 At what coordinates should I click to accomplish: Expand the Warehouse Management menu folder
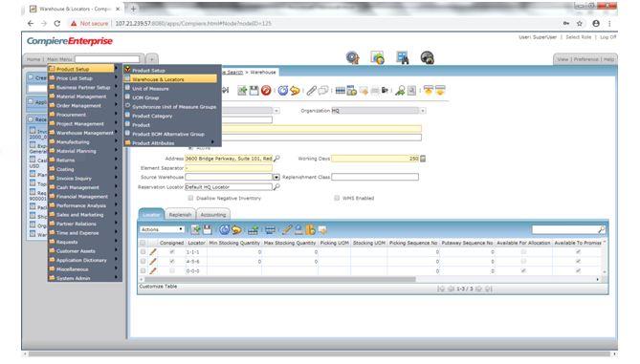[84, 133]
